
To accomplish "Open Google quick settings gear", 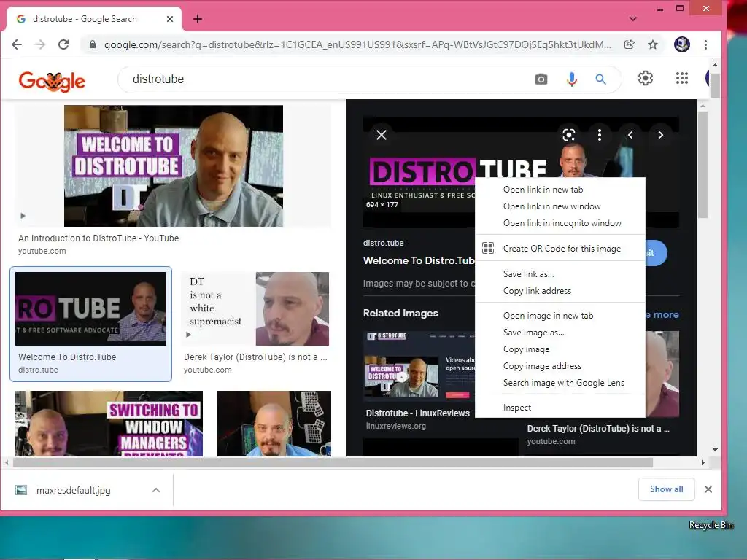I will pyautogui.click(x=645, y=78).
